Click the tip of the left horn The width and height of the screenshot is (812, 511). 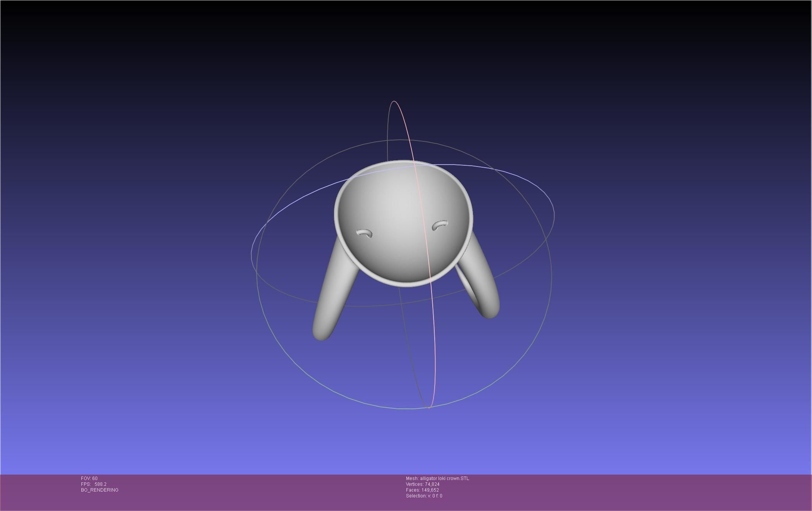321,336
